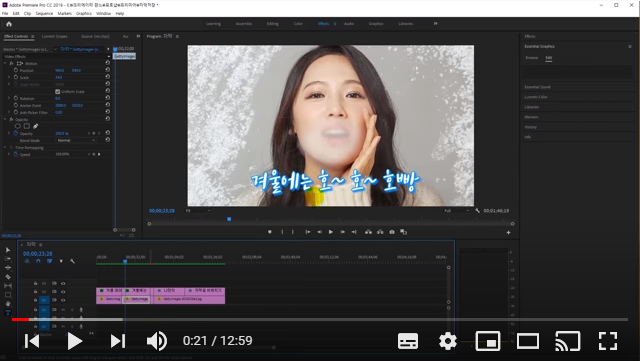Switch to the Color workspace tab
640x361 pixels.
[298, 24]
